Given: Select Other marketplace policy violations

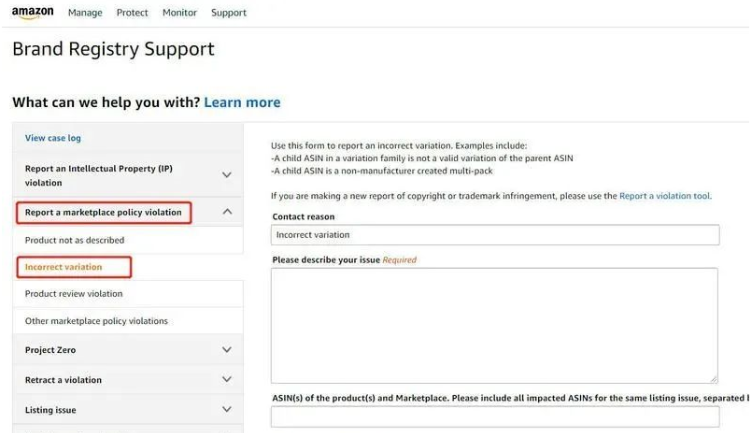Looking at the screenshot, I should coord(96,321).
